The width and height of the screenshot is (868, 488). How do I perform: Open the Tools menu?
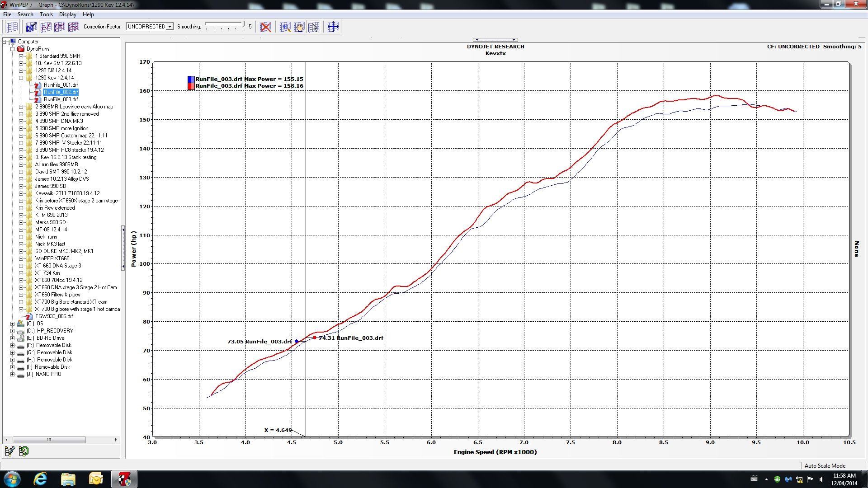coord(46,14)
